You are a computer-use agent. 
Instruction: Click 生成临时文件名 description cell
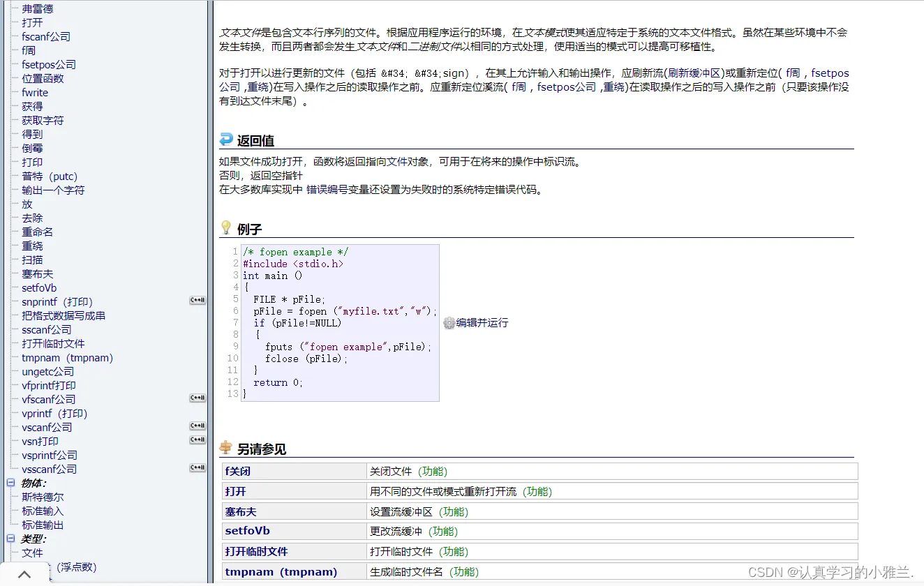612,572
